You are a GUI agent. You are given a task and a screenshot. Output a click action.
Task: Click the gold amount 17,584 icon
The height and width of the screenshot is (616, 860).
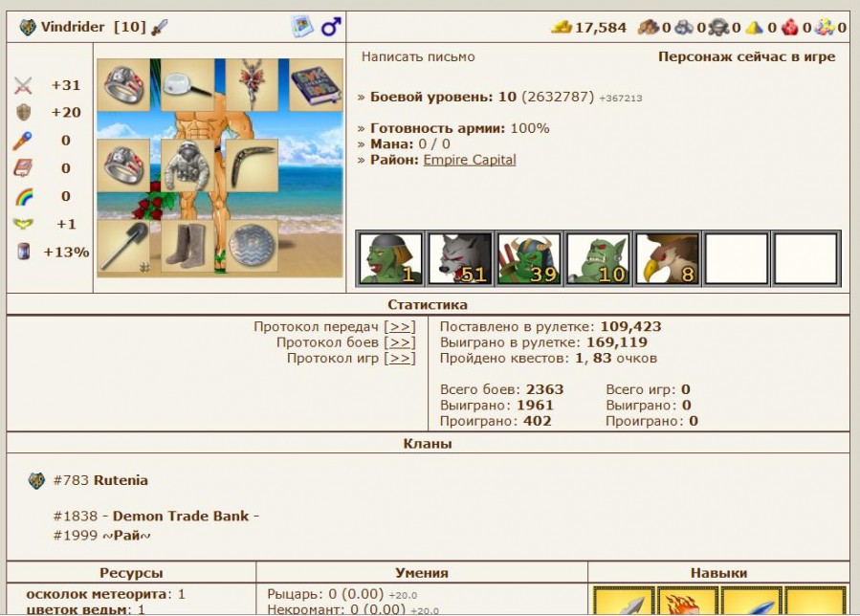pyautogui.click(x=562, y=27)
